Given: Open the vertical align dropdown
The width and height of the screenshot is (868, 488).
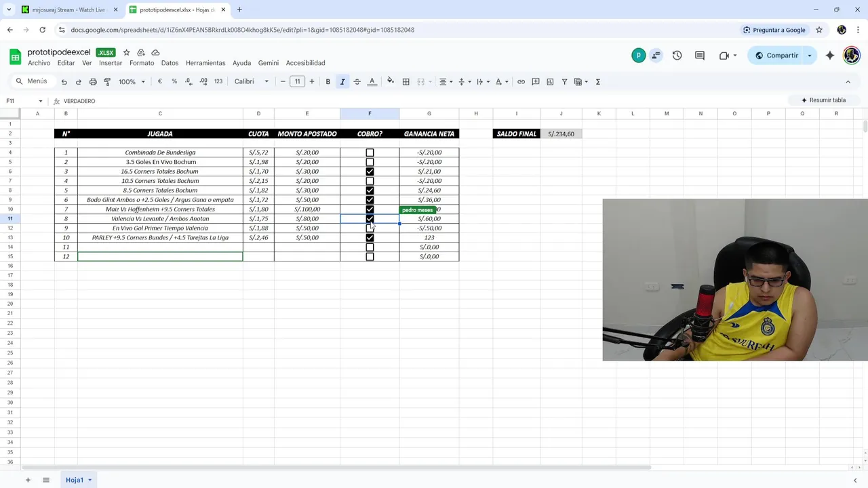Looking at the screenshot, I should click(465, 81).
